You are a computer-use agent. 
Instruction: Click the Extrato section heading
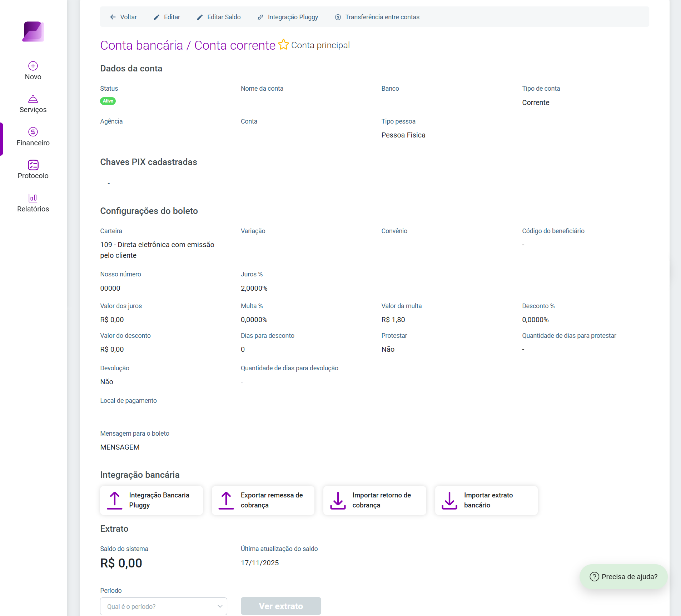click(114, 529)
